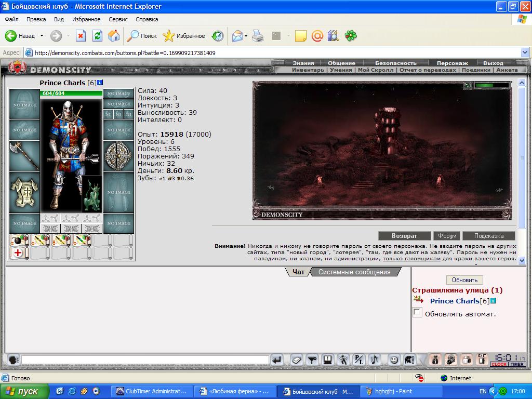Switch to Системные сообщения tab
This screenshot has height=399, width=532.
[354, 272]
